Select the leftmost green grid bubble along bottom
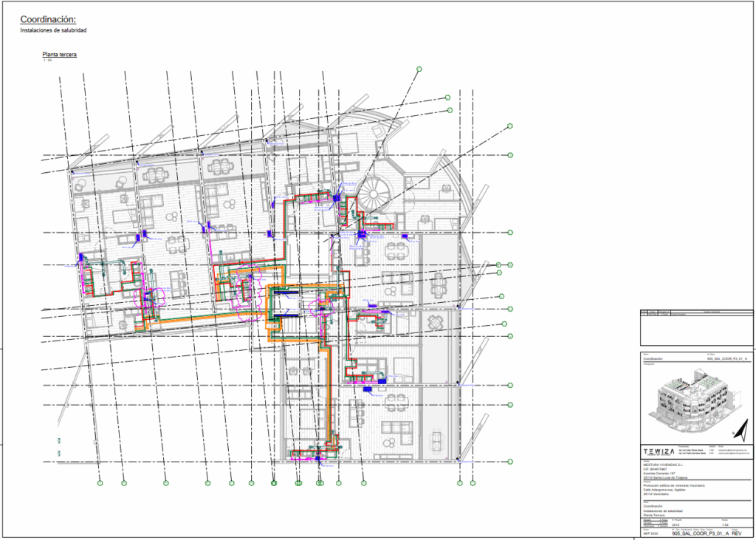756x540 pixels. click(x=100, y=483)
